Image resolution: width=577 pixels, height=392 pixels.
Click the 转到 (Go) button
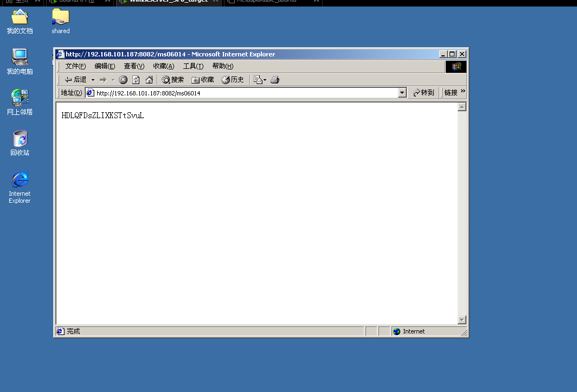[x=424, y=93]
